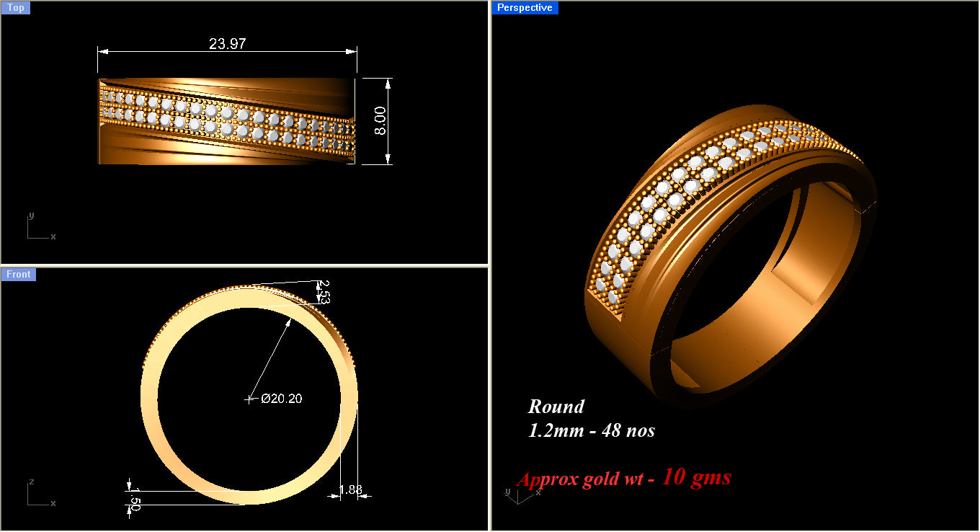Click the x-y axis gizmo in Top view

(x=37, y=226)
